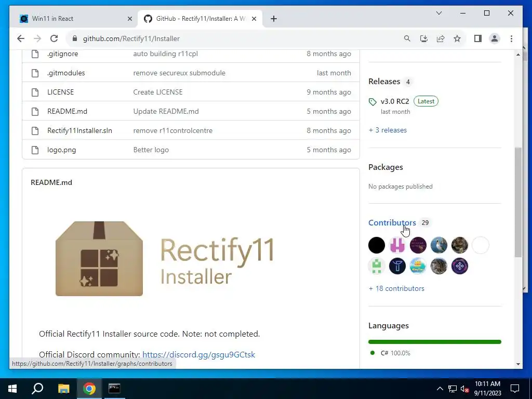The height and width of the screenshot is (399, 532).
Task: Open the Packages heading
Action: (x=386, y=167)
